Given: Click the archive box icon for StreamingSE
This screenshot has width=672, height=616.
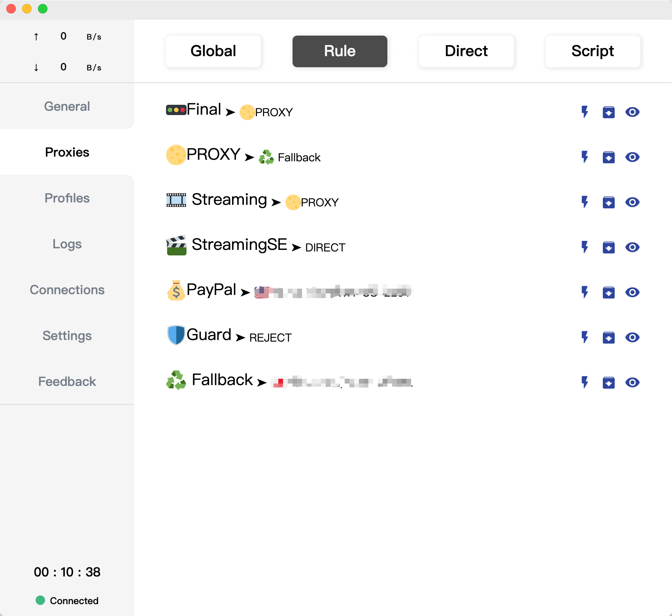Looking at the screenshot, I should pos(609,247).
